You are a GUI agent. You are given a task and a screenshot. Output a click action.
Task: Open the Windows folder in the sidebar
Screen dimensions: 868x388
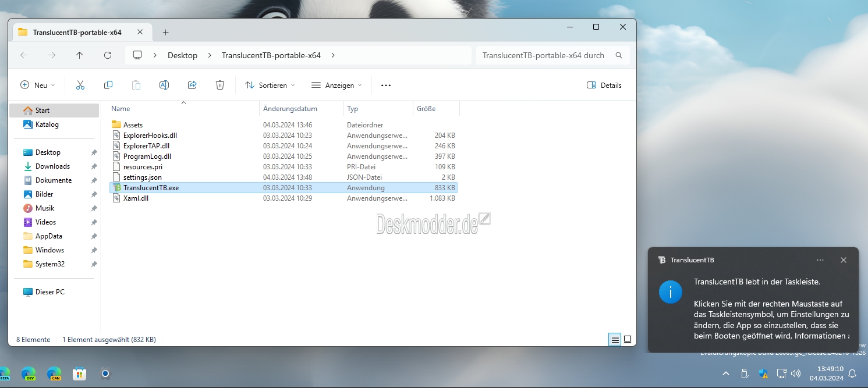coord(54,250)
